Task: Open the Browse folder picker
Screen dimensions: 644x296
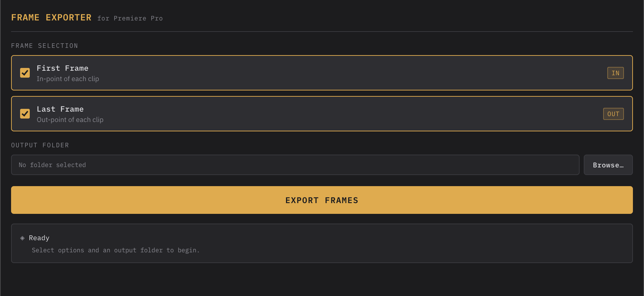Action: click(608, 165)
